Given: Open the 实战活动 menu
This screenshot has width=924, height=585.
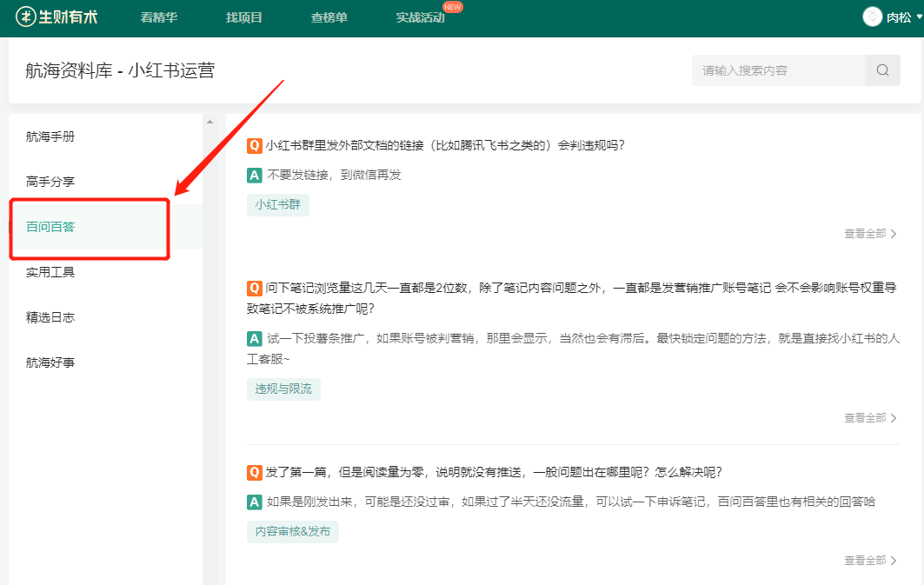Looking at the screenshot, I should [420, 17].
